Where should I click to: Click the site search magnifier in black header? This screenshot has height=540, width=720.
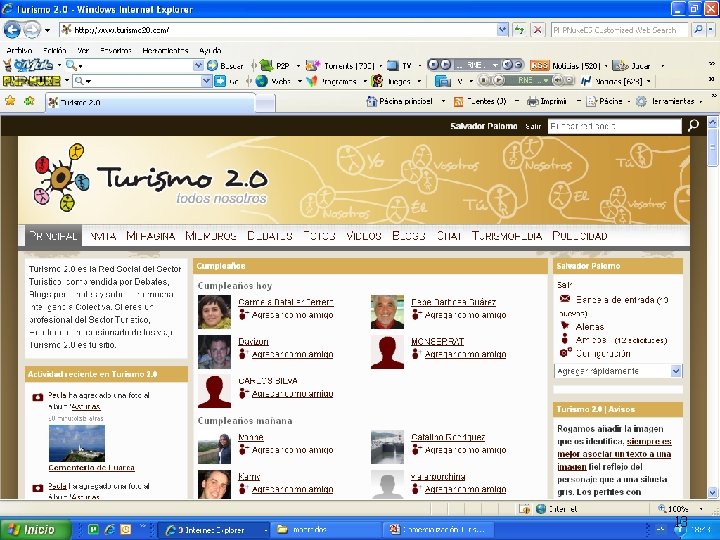click(693, 125)
